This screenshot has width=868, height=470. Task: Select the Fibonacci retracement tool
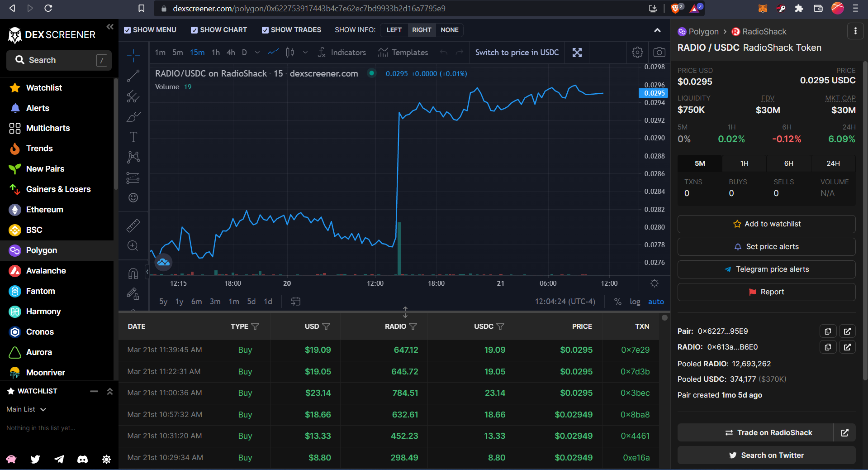133,96
